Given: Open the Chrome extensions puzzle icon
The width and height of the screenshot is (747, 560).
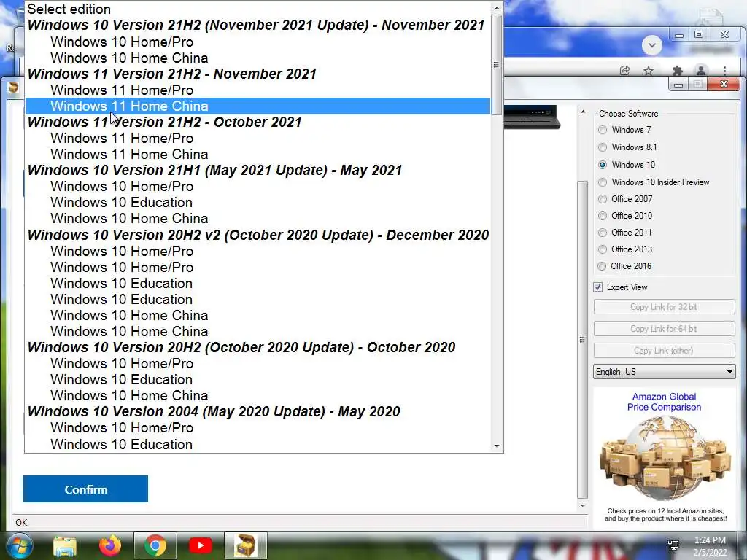Looking at the screenshot, I should tap(677, 71).
